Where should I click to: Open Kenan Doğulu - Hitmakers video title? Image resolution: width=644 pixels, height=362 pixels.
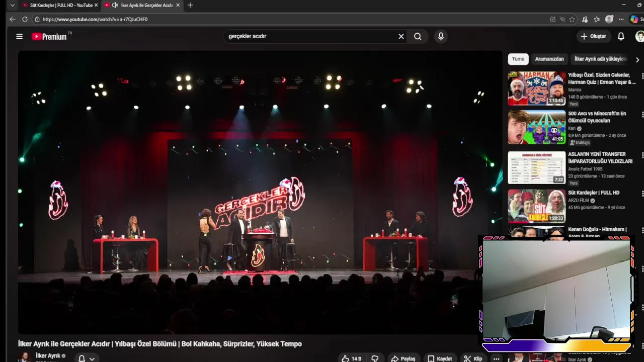[x=597, y=232]
